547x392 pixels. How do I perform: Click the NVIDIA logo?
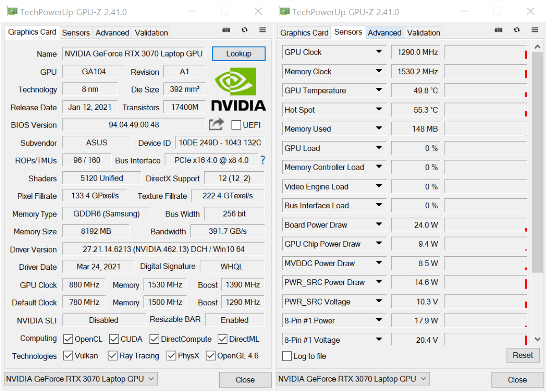(x=238, y=89)
